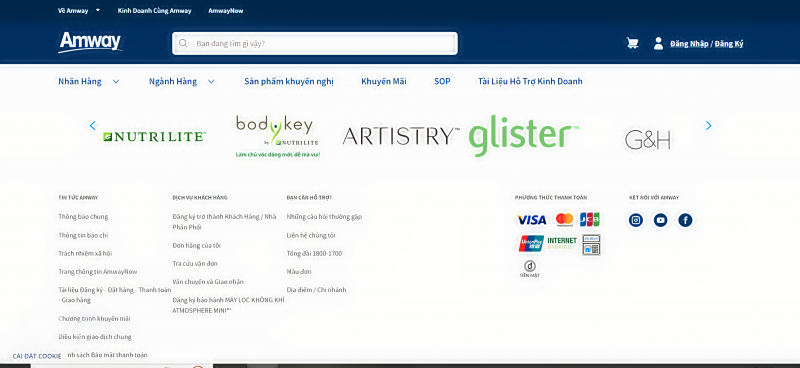Show the previous brands with left carousel arrow
This screenshot has width=800, height=368.
coord(92,126)
